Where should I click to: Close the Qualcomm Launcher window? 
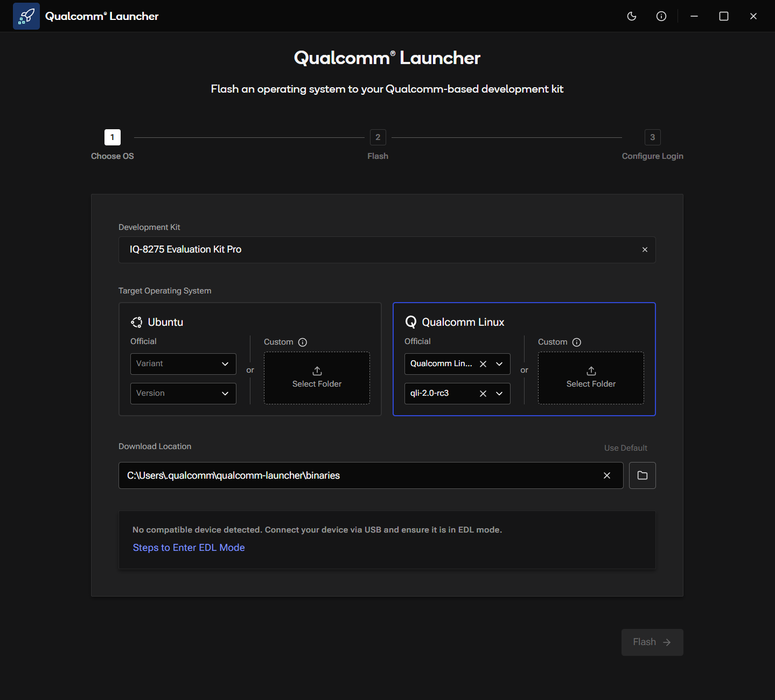click(x=753, y=16)
